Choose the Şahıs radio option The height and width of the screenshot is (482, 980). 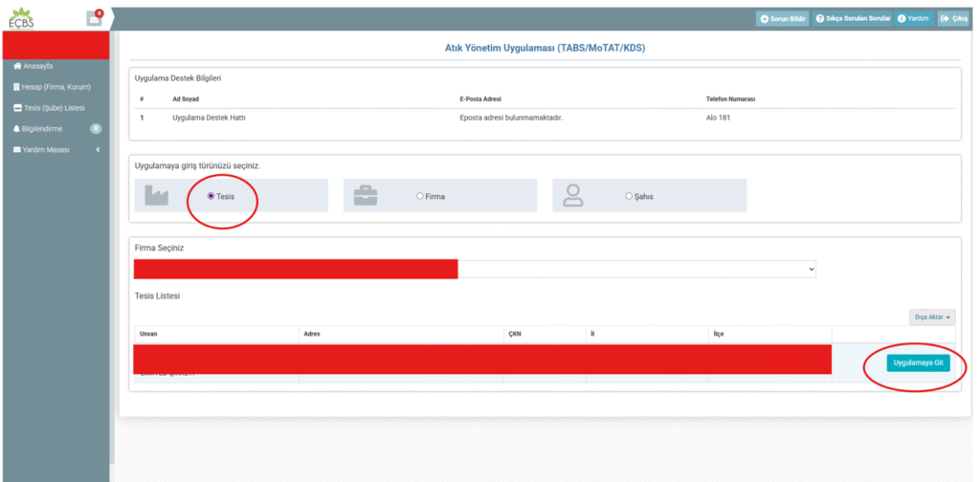tap(629, 196)
